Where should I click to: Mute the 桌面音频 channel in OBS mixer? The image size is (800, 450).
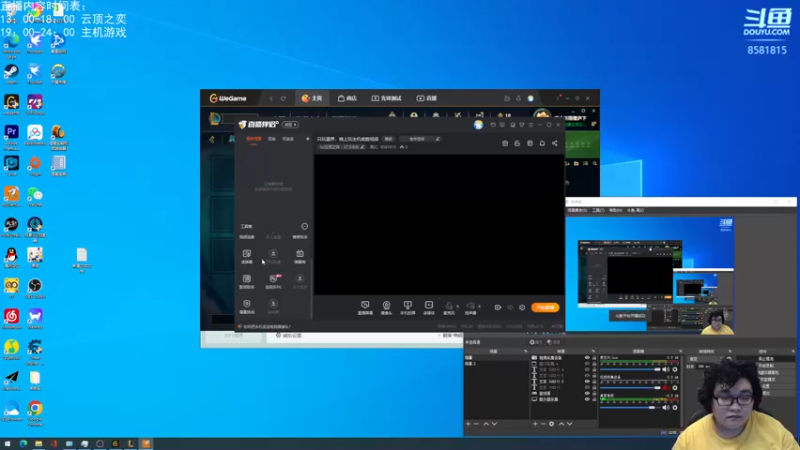(665, 408)
